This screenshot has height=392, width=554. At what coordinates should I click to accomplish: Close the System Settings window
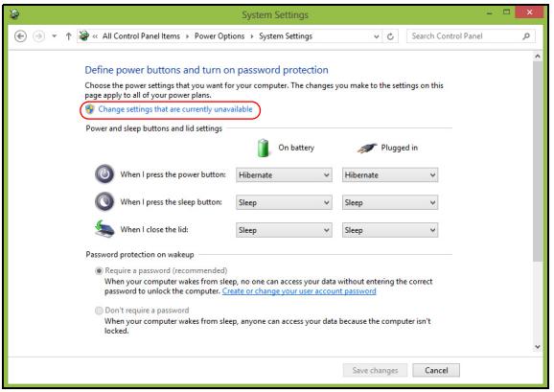coord(529,12)
